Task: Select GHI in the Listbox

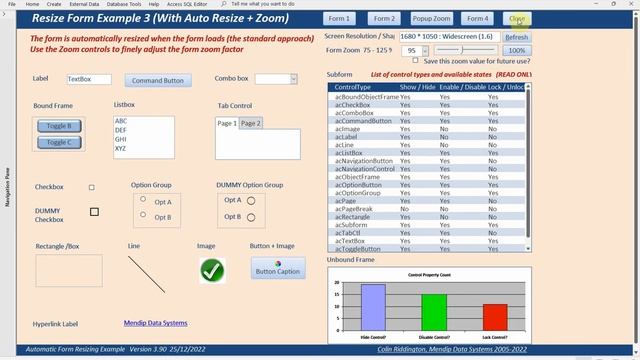Action: click(144, 139)
